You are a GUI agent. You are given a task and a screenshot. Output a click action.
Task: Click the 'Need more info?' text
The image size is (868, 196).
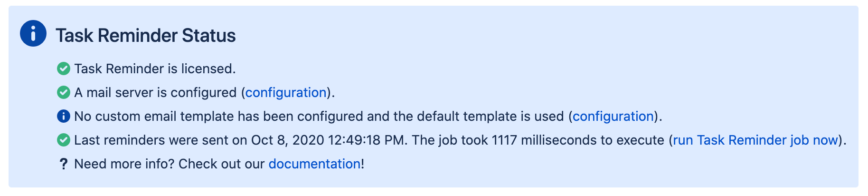coord(124,164)
